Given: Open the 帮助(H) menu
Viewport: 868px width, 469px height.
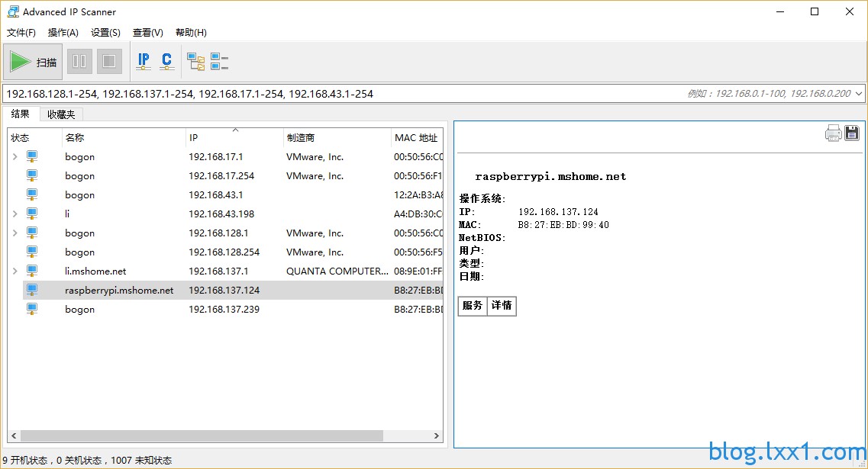Looking at the screenshot, I should coord(191,33).
